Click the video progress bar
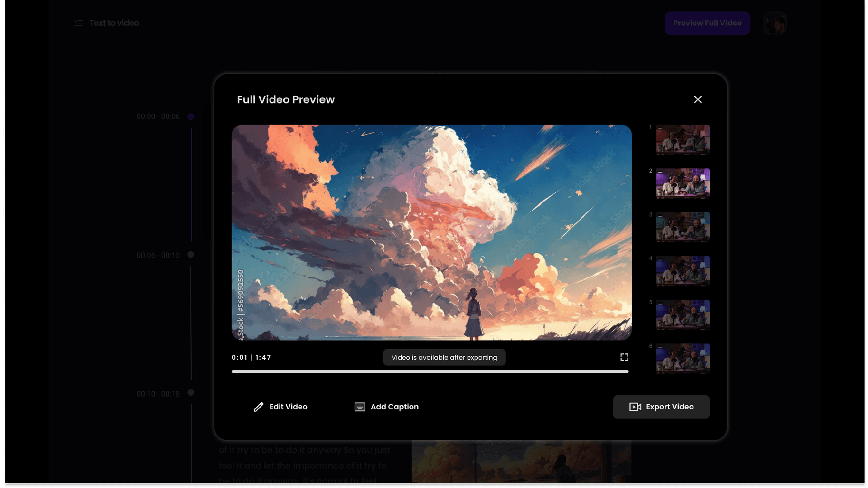The height and width of the screenshot is (488, 868). pyautogui.click(x=430, y=371)
